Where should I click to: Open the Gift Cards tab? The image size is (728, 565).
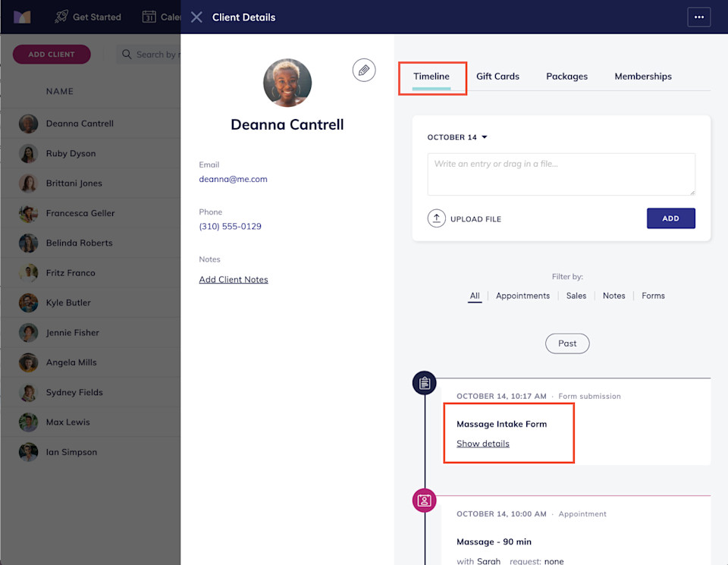497,76
